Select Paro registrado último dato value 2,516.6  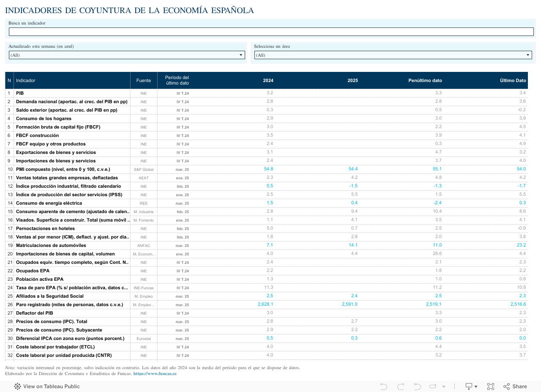(518, 304)
